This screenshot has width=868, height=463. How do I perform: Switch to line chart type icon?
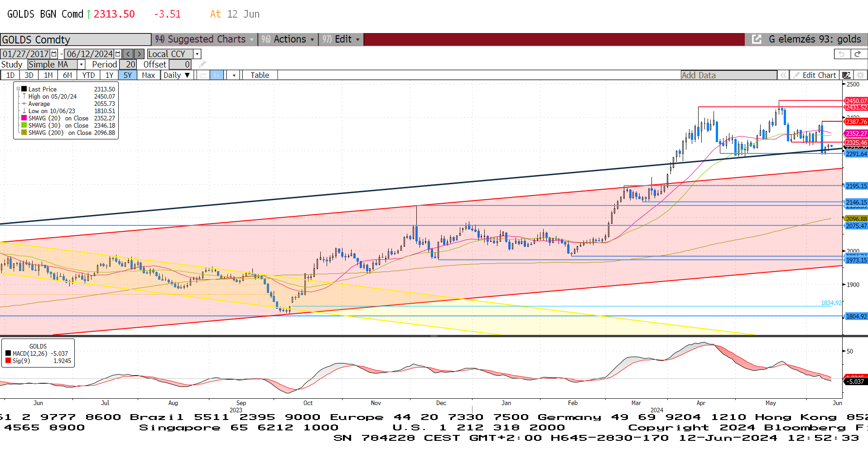(x=203, y=75)
